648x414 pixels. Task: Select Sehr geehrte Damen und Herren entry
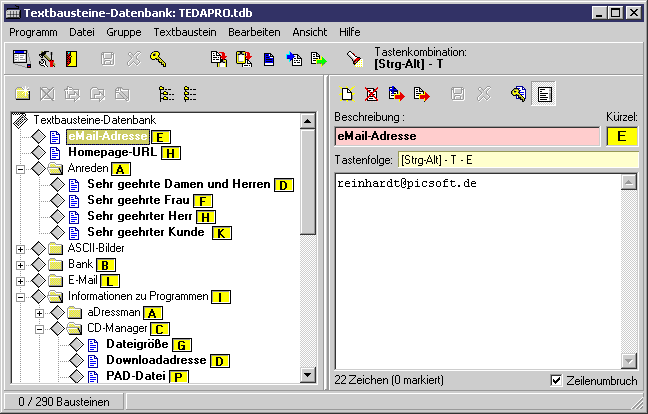coord(179,184)
